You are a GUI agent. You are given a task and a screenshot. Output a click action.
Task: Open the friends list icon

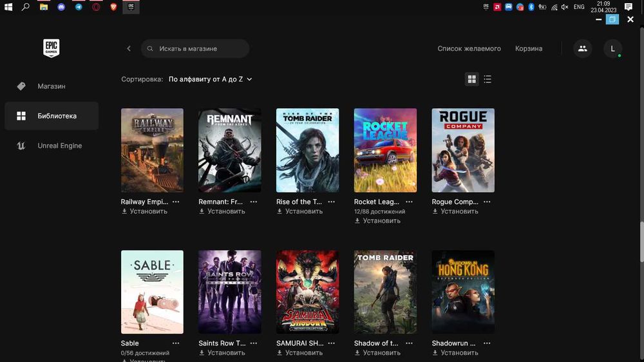click(x=582, y=48)
